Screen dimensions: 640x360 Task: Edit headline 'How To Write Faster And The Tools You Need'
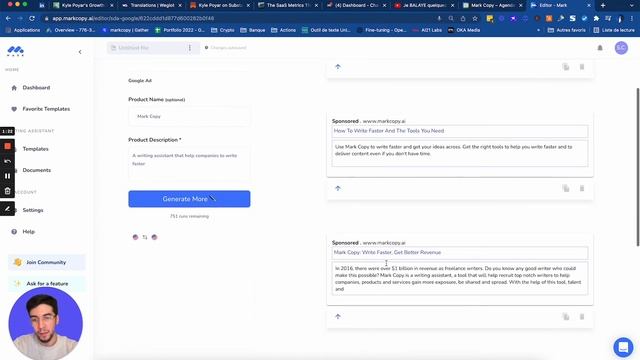pos(460,131)
